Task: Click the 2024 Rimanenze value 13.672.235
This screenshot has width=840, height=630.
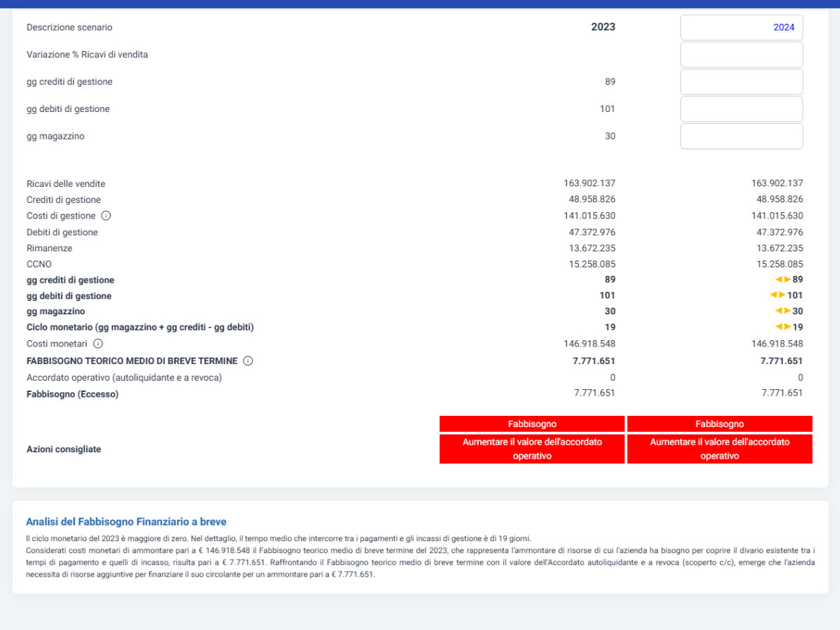Action: tap(780, 248)
